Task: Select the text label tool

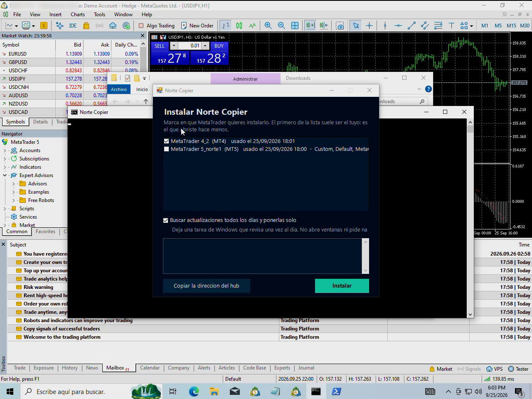Action: (x=451, y=25)
